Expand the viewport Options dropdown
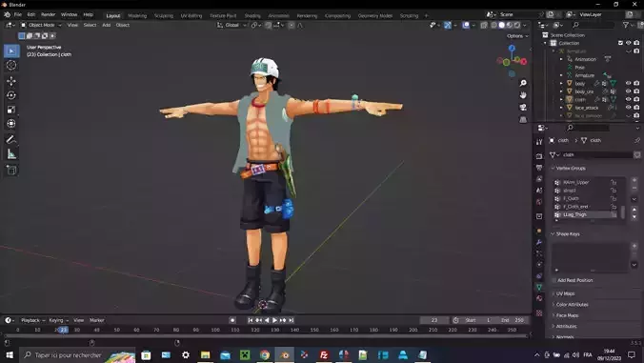 pyautogui.click(x=517, y=36)
